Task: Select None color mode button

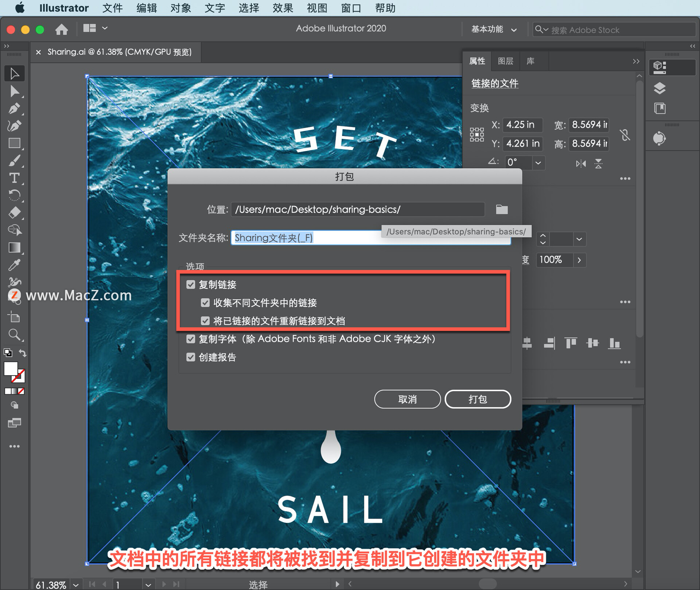Action: click(x=21, y=391)
